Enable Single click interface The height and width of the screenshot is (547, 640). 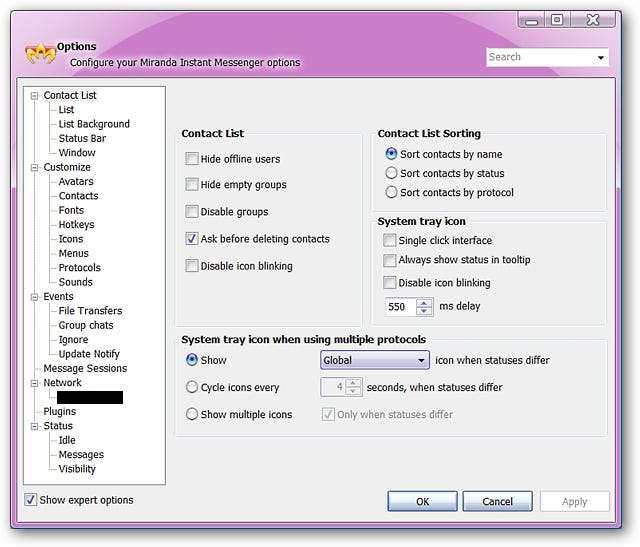point(390,240)
